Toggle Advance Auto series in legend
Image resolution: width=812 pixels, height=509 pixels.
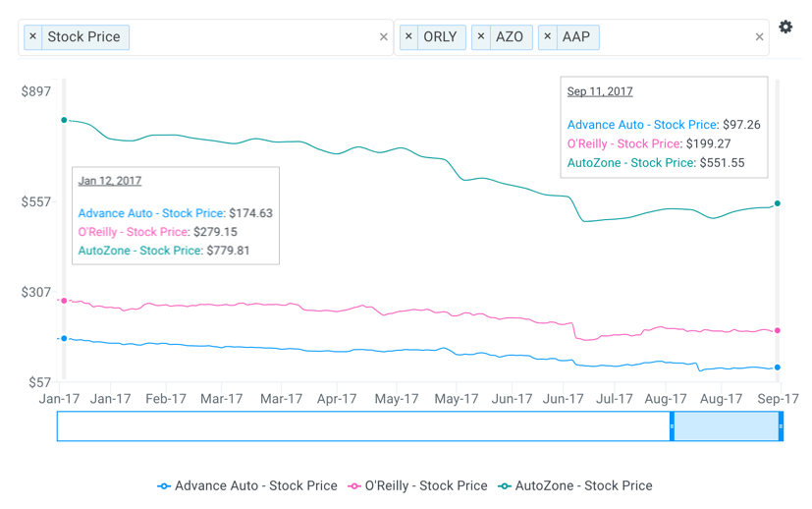pyautogui.click(x=247, y=485)
